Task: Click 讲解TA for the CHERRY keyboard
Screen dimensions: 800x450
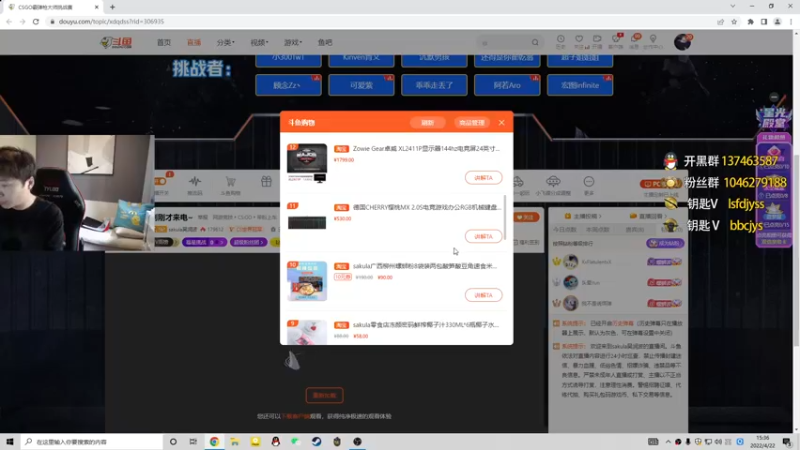Action: [x=483, y=236]
